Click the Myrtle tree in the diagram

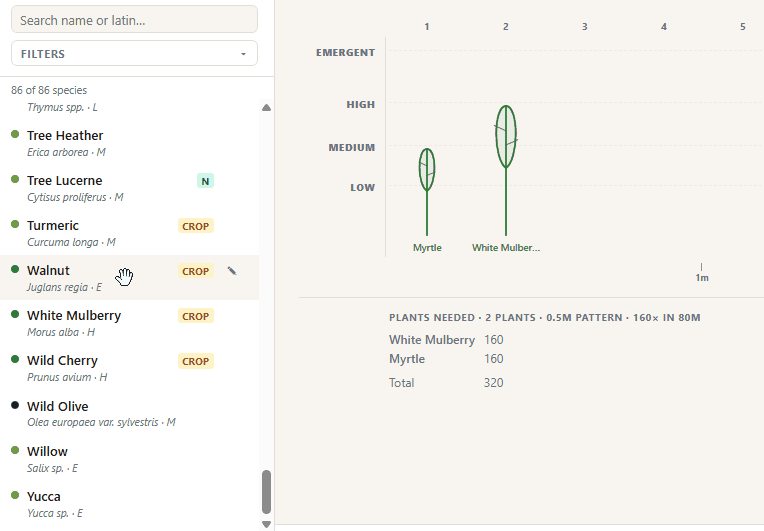pyautogui.click(x=427, y=192)
